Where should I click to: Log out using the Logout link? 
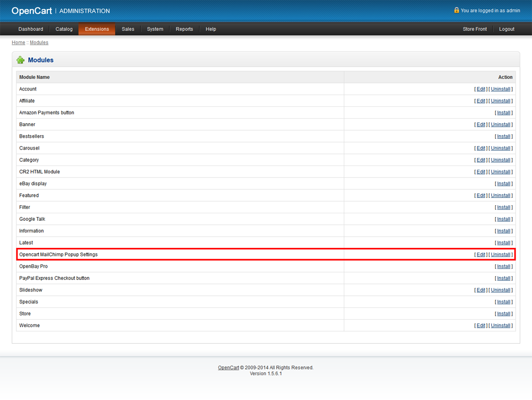[506, 29]
